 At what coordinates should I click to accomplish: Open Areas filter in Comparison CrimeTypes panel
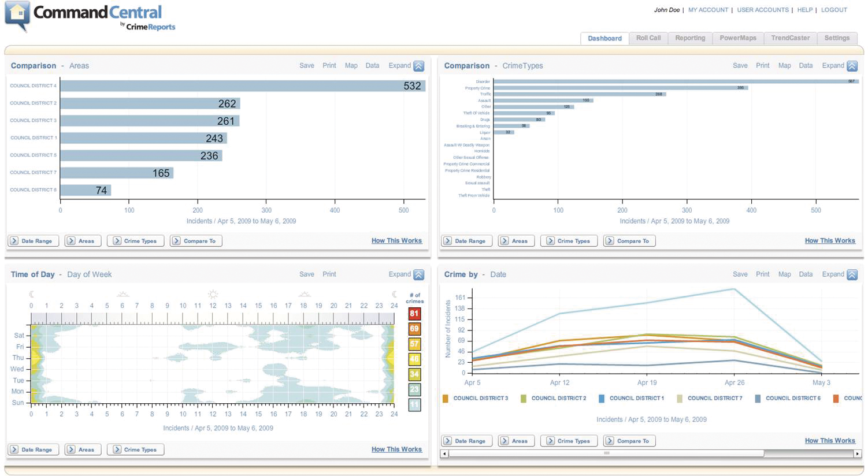515,241
